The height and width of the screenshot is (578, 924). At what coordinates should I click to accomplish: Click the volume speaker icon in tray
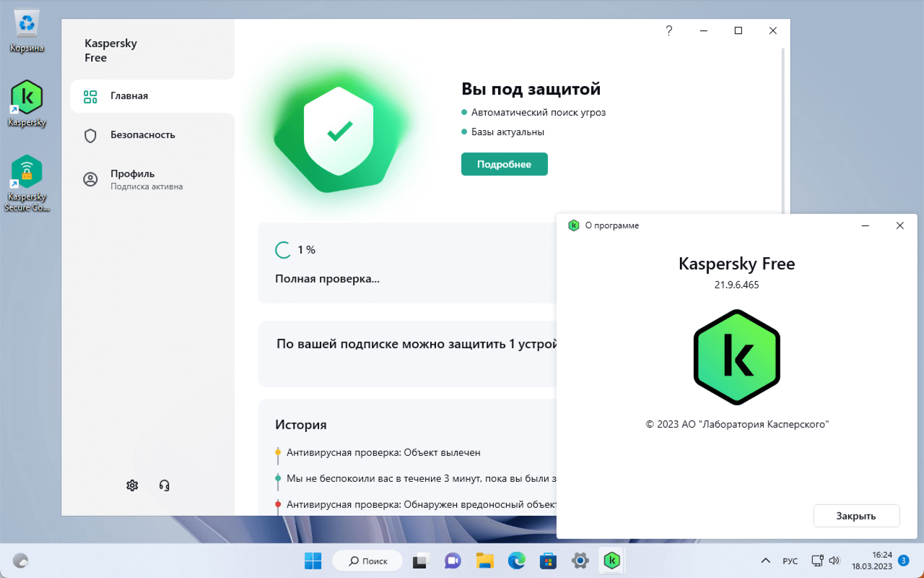tap(834, 561)
